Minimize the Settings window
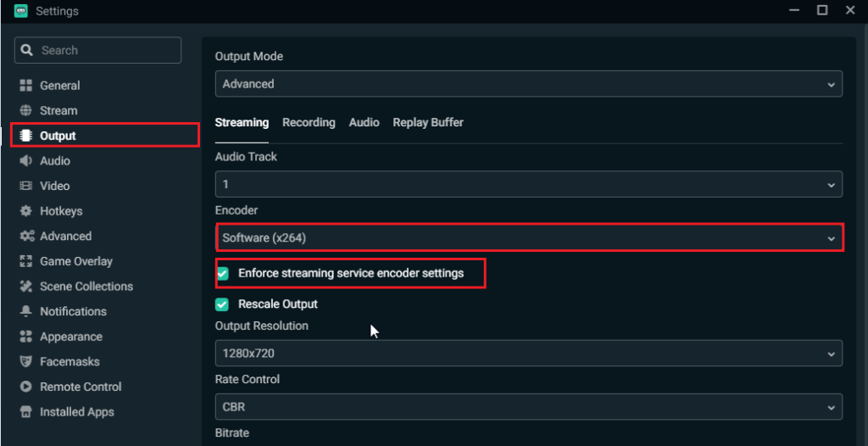Viewport: 868px width, 446px height. click(795, 10)
